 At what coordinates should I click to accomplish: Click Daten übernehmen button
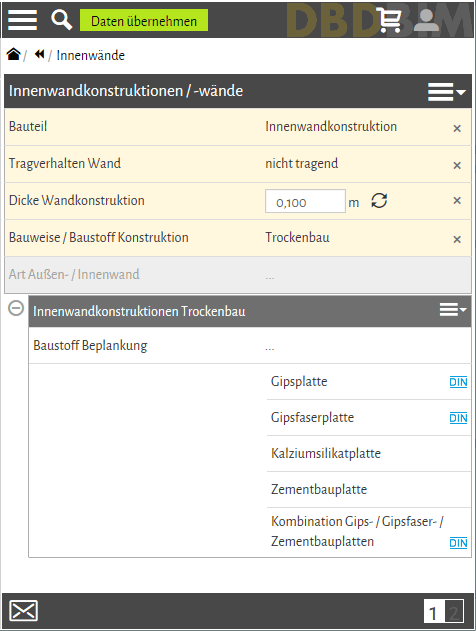pos(144,21)
